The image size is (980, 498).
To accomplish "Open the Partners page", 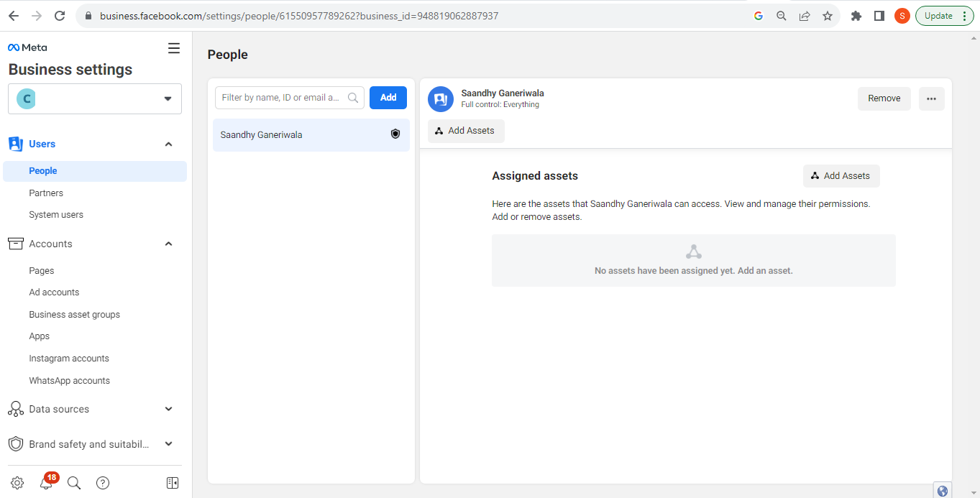I will tap(46, 193).
